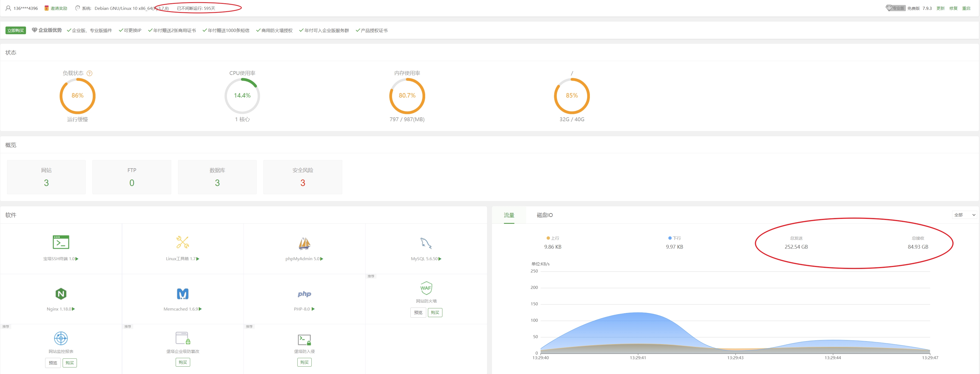Image resolution: width=980 pixels, height=374 pixels.
Task: Toggle the 上行 legend series
Action: 553,238
